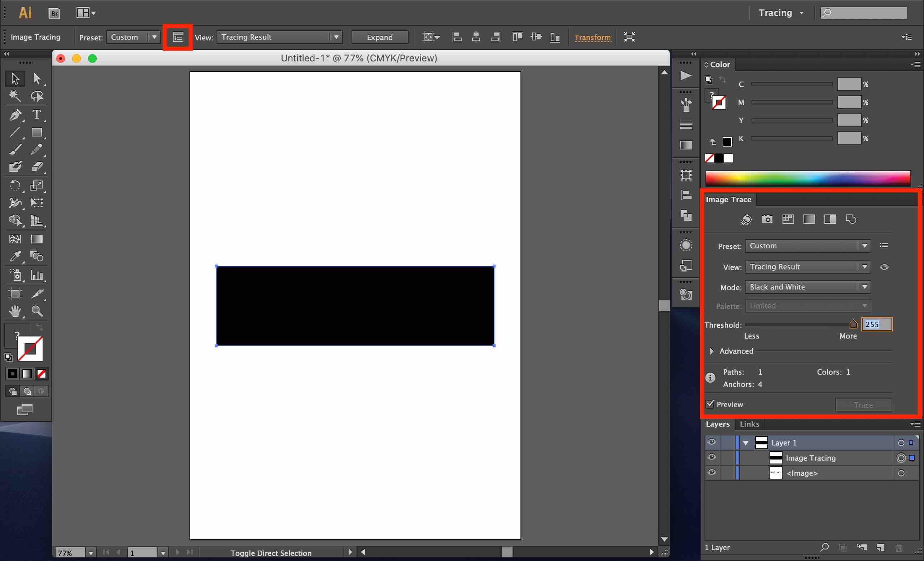Image resolution: width=924 pixels, height=561 pixels.
Task: Pick the Eyedropper tool
Action: 15,257
